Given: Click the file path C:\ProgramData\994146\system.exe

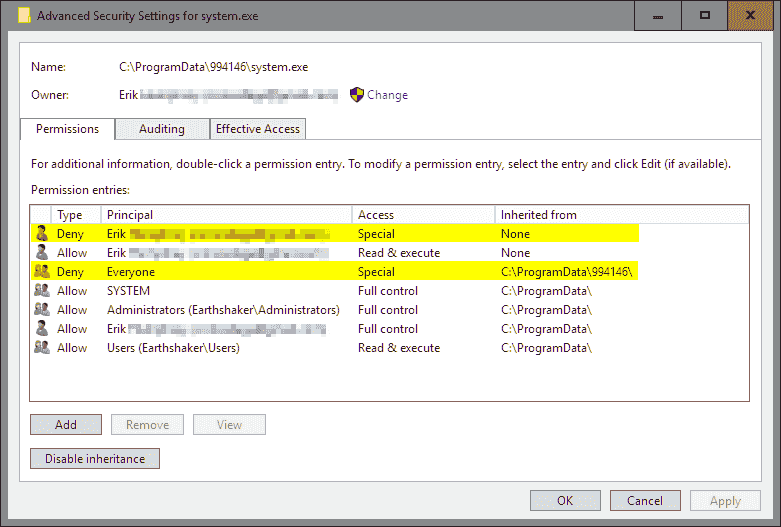Looking at the screenshot, I should (x=214, y=67).
